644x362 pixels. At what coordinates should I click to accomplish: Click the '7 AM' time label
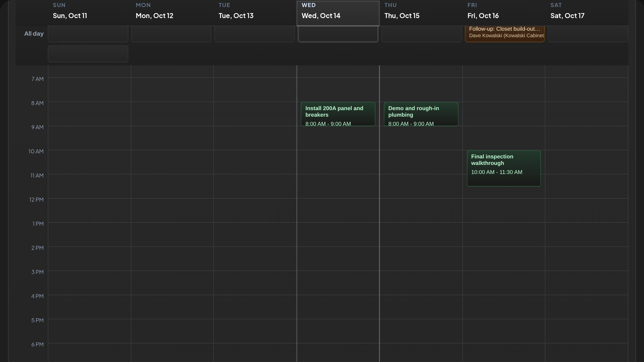click(x=37, y=79)
